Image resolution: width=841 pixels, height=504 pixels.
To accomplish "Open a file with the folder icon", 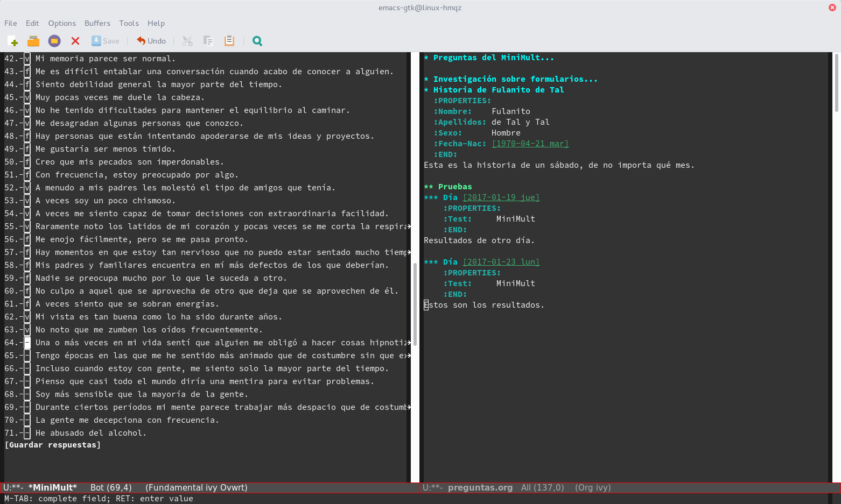I will coord(33,41).
